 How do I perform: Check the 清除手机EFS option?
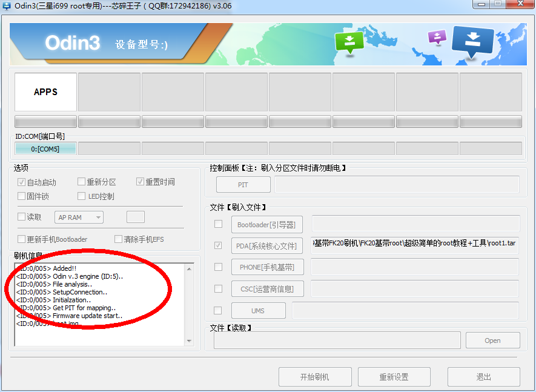118,239
